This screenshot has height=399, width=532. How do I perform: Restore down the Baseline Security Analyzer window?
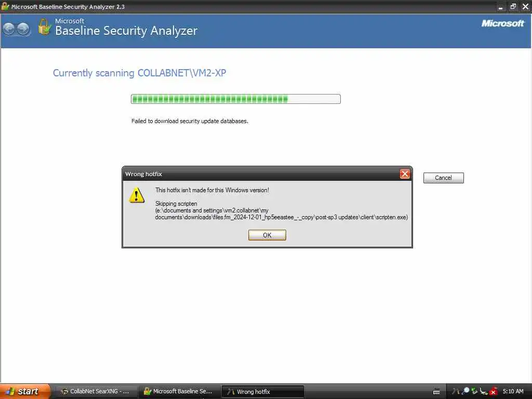tap(513, 7)
